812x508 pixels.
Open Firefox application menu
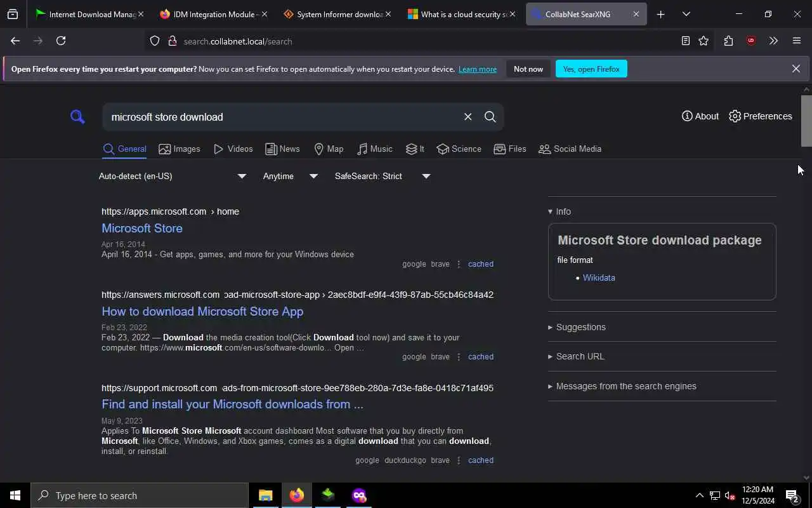pyautogui.click(x=797, y=41)
